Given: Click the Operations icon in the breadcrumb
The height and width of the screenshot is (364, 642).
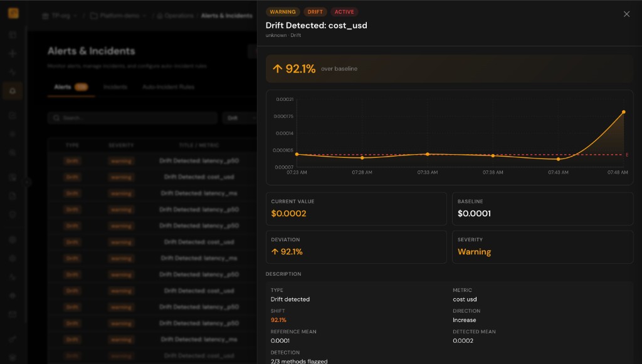Looking at the screenshot, I should tap(159, 16).
